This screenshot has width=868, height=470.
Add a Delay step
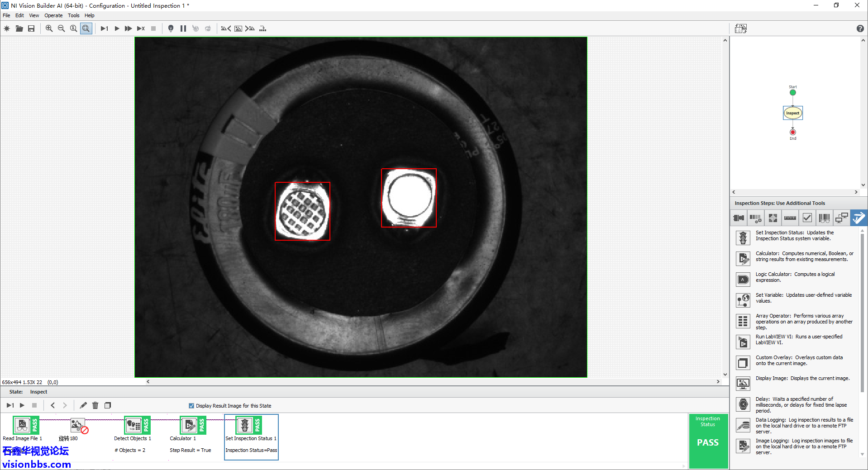click(x=795, y=404)
